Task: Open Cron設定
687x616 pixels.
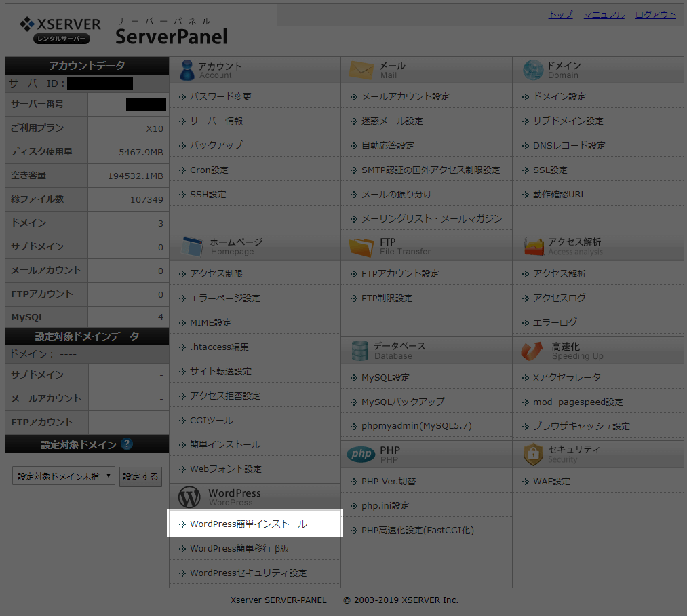Action: coord(209,170)
